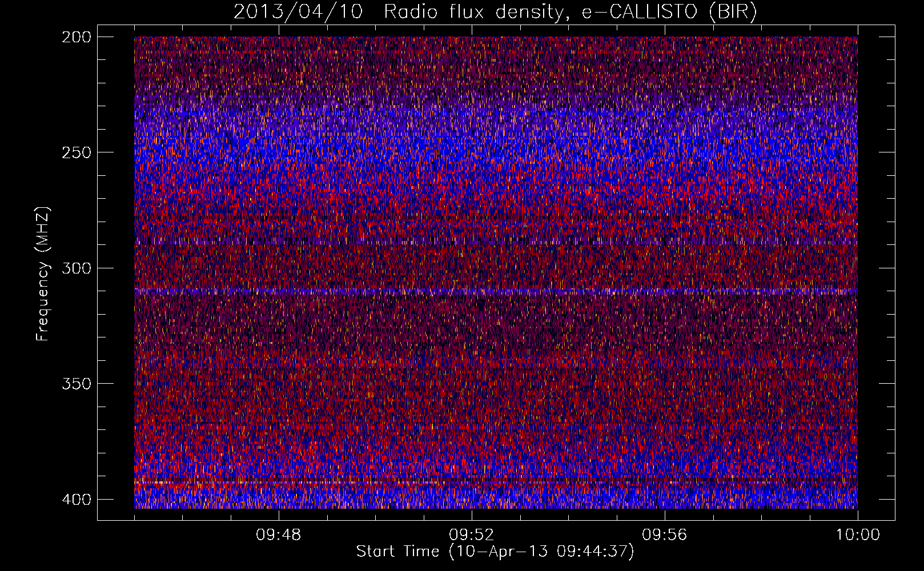Click the 300 frequency tick label
924x571 pixels.
click(x=76, y=268)
